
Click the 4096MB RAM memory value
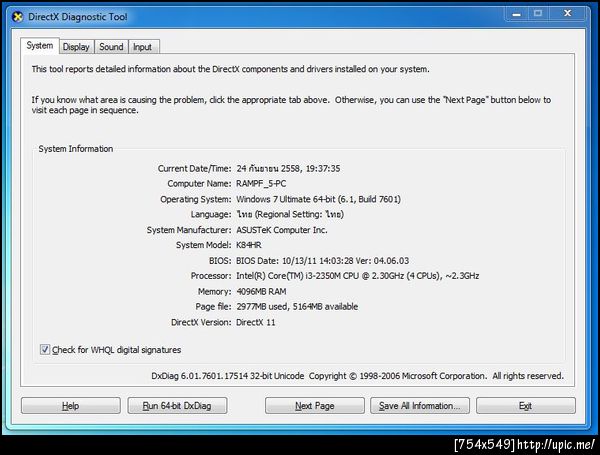[x=261, y=292]
